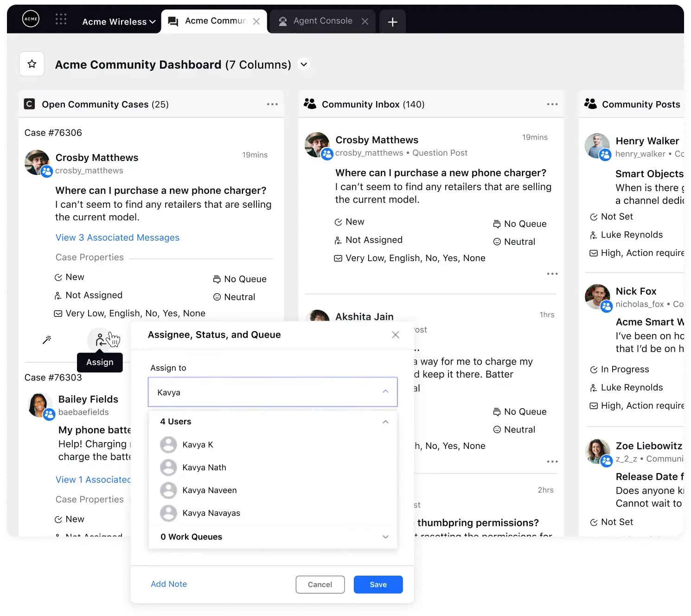Click Luke Reynolds assignee on Henry Walker post
This screenshot has width=691, height=616.
pyautogui.click(x=627, y=235)
